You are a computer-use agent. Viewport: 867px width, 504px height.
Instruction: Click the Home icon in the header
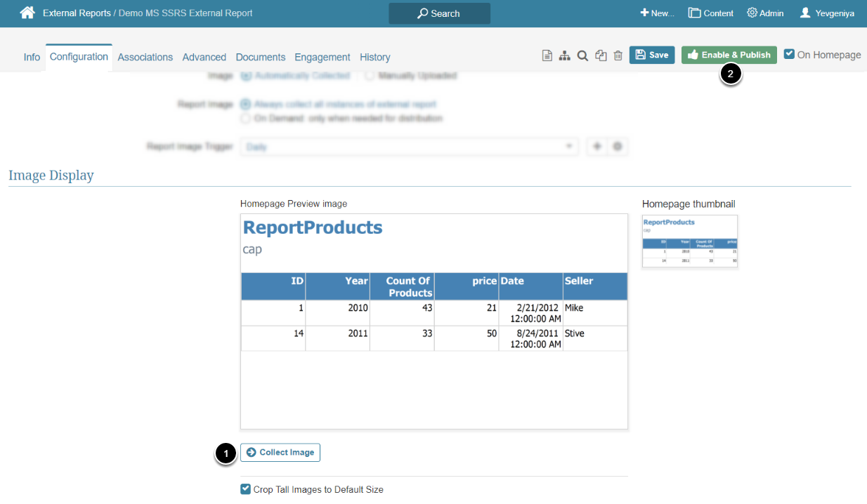pos(27,13)
